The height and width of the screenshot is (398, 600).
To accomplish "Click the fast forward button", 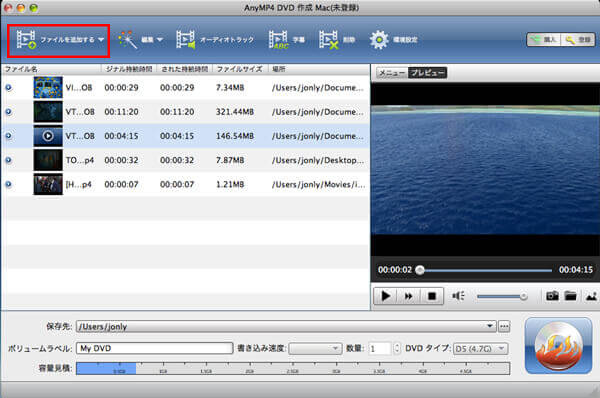I will click(409, 296).
